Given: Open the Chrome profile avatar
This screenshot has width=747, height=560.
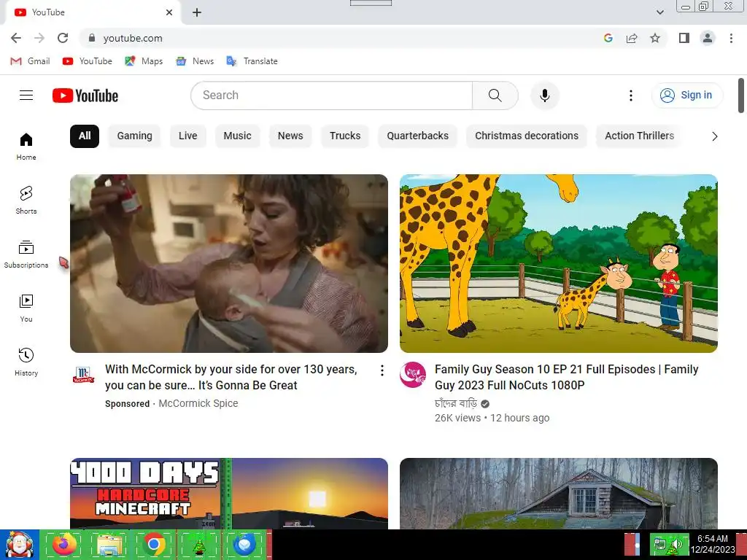Looking at the screenshot, I should (708, 38).
